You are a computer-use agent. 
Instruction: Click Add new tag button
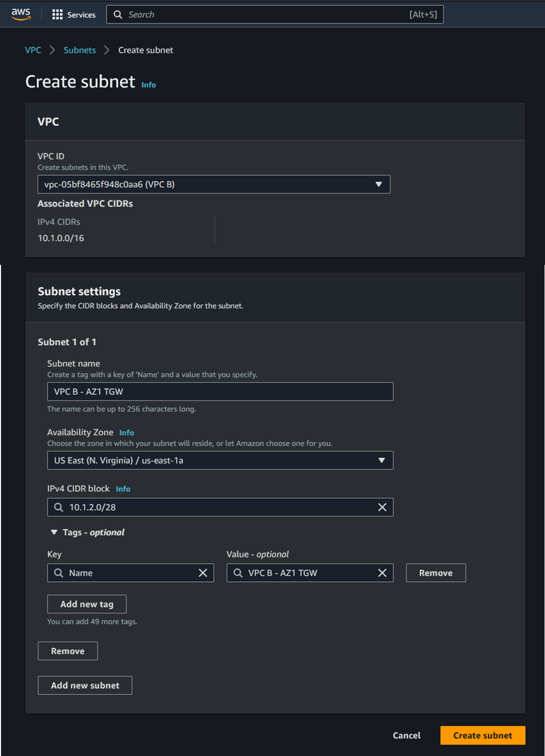tap(87, 604)
